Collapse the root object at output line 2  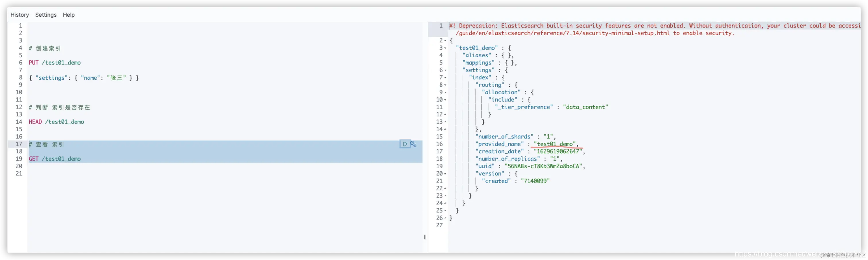point(445,41)
